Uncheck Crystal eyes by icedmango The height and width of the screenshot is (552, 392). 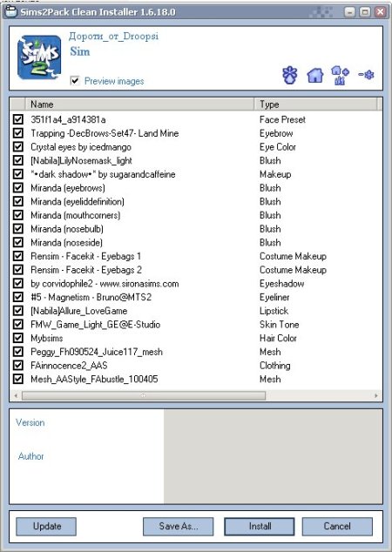pos(18,147)
